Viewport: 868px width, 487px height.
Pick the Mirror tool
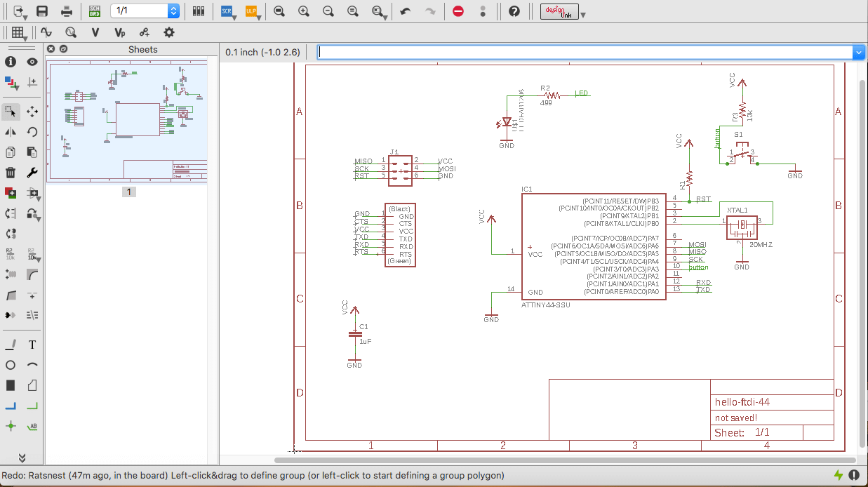tap(11, 132)
